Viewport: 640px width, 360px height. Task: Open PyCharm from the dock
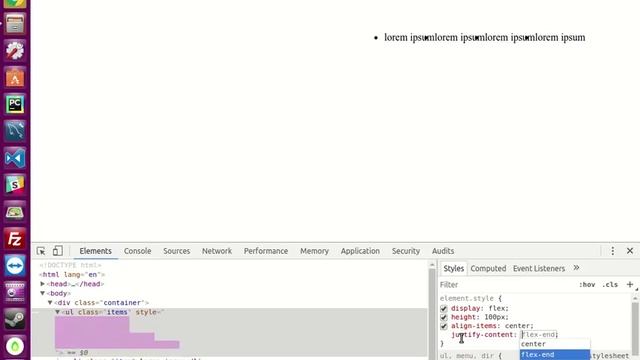coord(15,104)
